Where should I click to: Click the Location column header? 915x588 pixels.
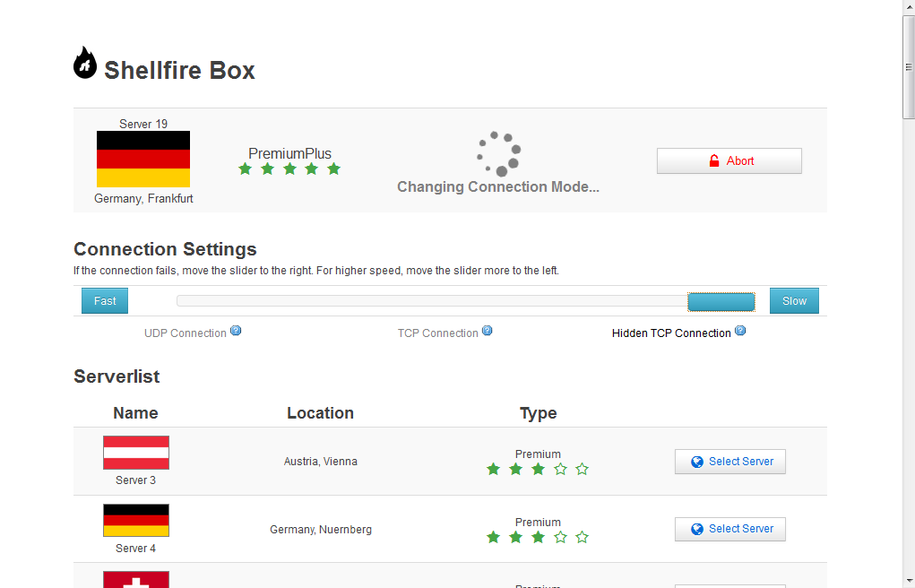pos(320,413)
